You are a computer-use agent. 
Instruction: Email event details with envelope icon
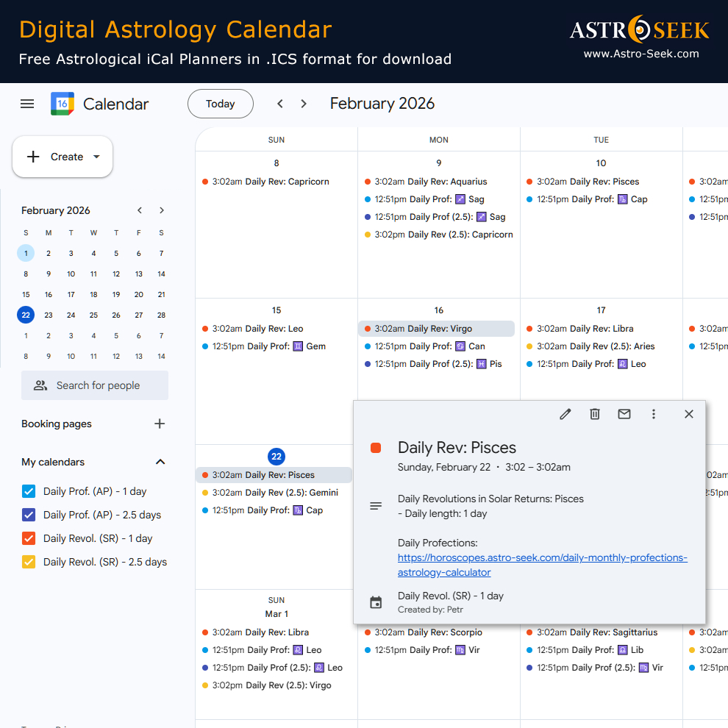624,414
